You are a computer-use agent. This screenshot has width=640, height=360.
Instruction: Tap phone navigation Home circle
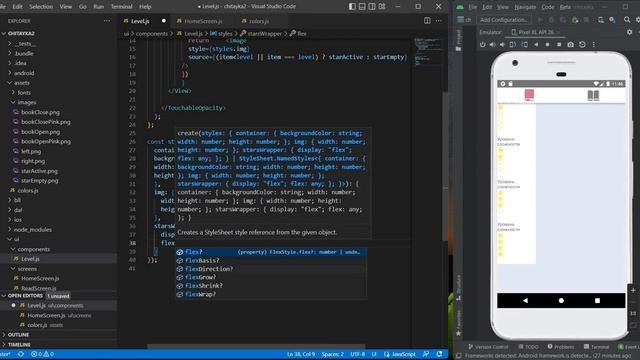coord(561,300)
